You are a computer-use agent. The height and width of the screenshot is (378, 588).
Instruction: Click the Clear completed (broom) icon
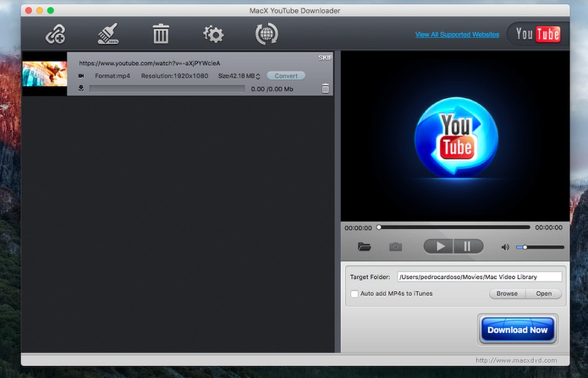(x=108, y=33)
